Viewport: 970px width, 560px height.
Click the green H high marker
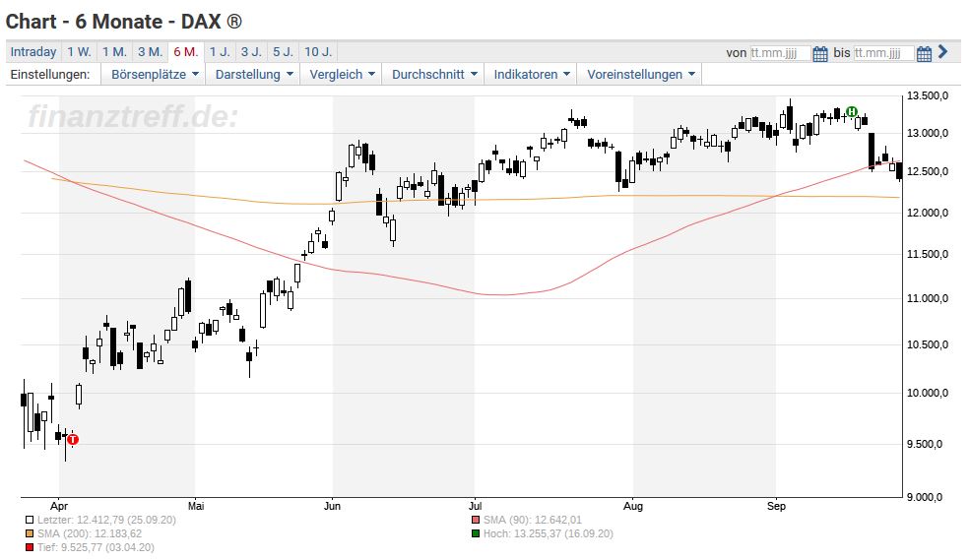[852, 112]
